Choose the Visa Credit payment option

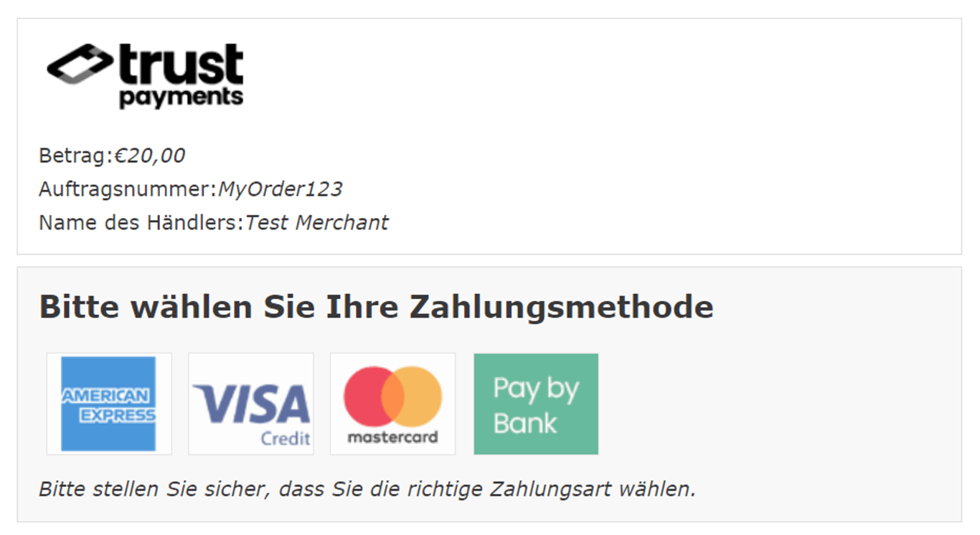pyautogui.click(x=250, y=404)
